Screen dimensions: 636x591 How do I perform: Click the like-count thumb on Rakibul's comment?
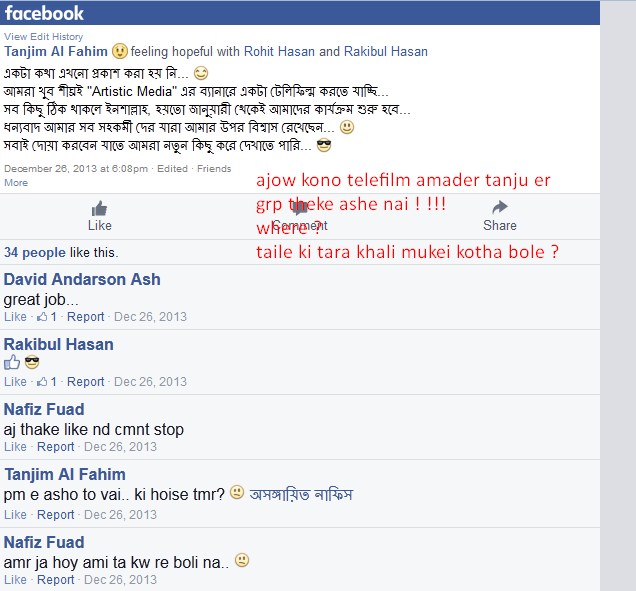point(42,382)
